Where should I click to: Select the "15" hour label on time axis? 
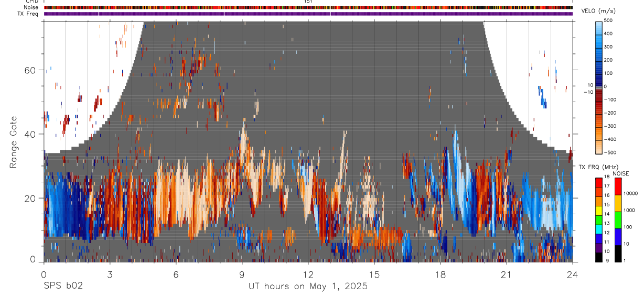point(374,274)
